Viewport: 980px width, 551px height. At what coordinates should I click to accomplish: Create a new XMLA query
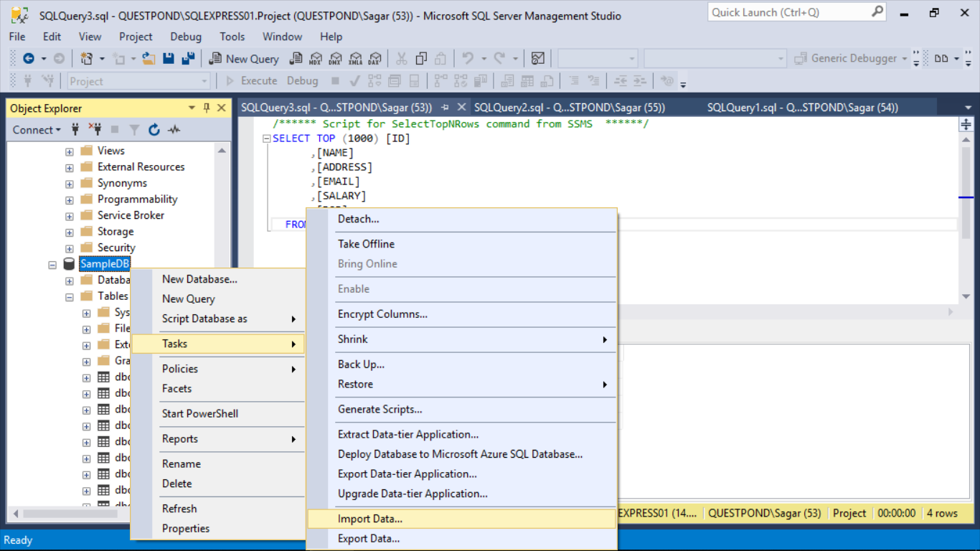tap(355, 58)
